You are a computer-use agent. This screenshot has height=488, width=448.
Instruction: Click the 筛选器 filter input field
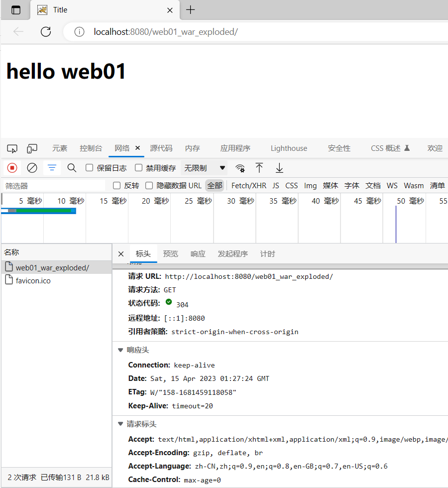click(x=52, y=186)
